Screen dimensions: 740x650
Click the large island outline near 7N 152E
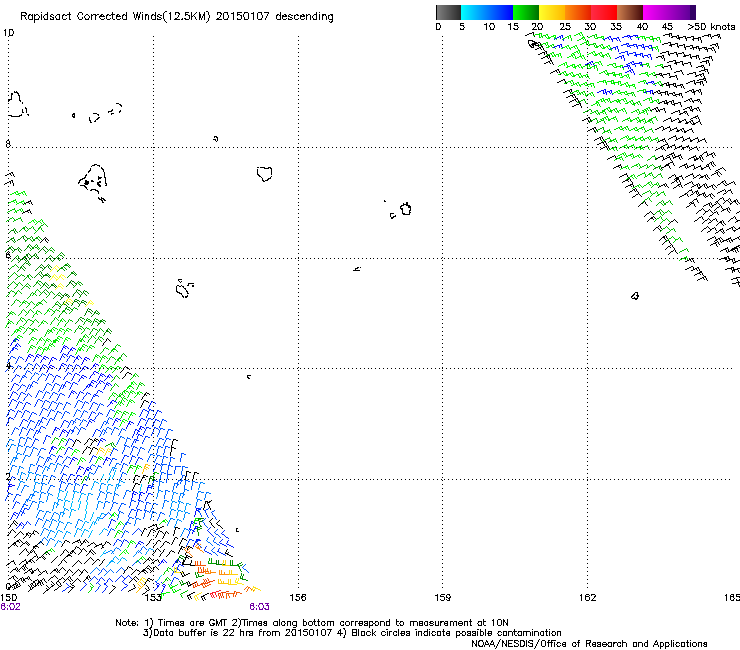click(93, 182)
